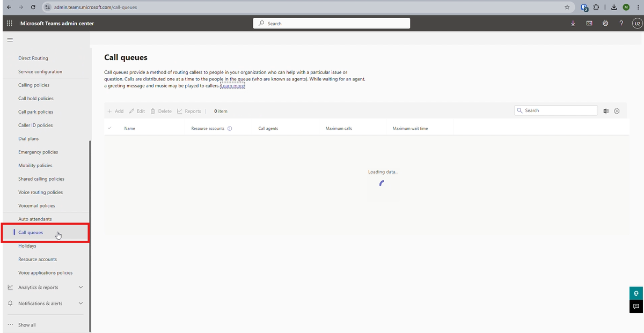Open Call park policies
Viewport: 644px width, 333px height.
36,112
